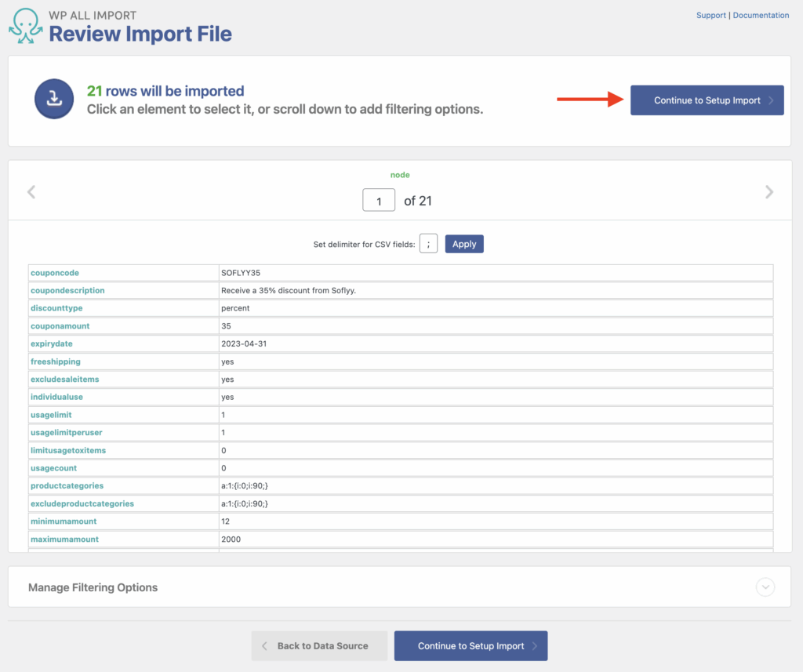Click the usagelimitperuser value 1
The width and height of the screenshot is (803, 672).
[x=223, y=432]
